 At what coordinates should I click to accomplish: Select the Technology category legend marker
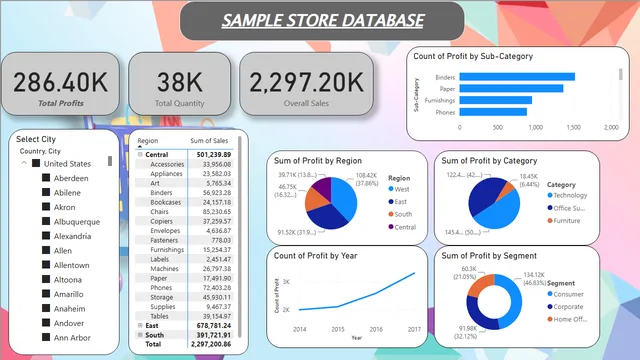coord(550,195)
